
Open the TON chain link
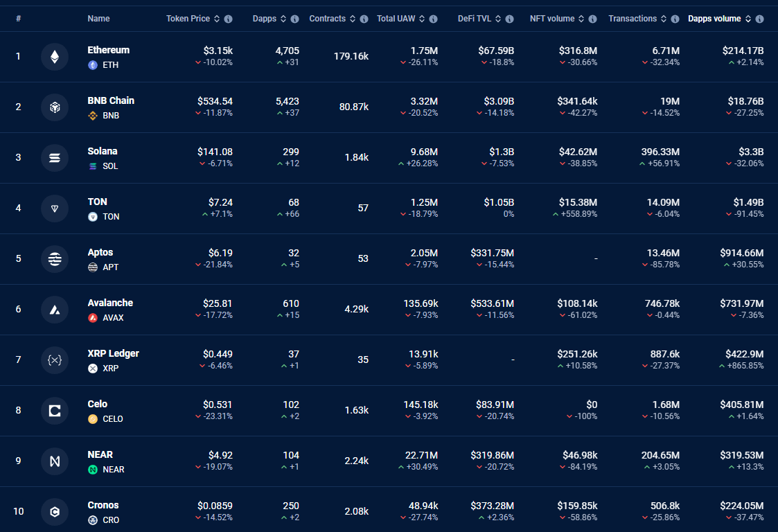[x=97, y=202]
